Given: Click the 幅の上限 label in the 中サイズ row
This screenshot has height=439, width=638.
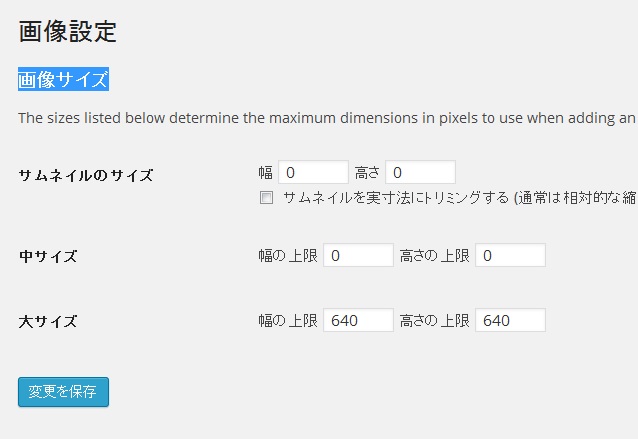Looking at the screenshot, I should point(288,256).
